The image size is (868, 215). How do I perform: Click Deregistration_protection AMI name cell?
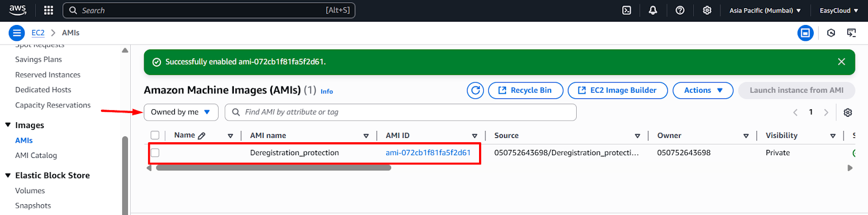(295, 153)
